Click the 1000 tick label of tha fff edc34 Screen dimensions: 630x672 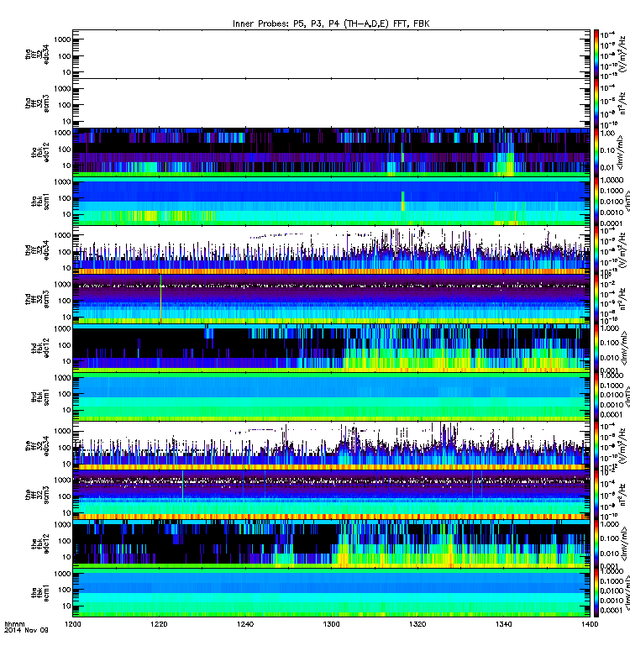coord(62,39)
